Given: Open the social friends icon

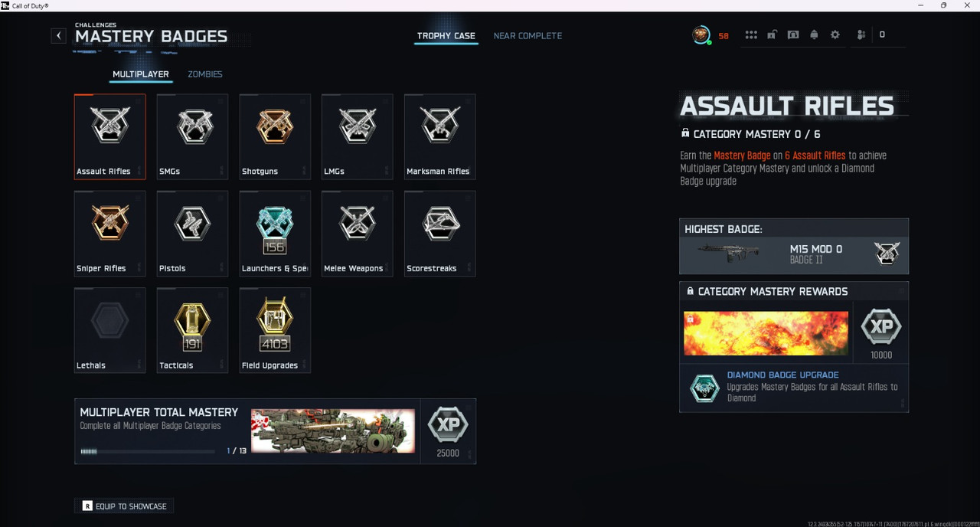Looking at the screenshot, I should pyautogui.click(x=861, y=35).
